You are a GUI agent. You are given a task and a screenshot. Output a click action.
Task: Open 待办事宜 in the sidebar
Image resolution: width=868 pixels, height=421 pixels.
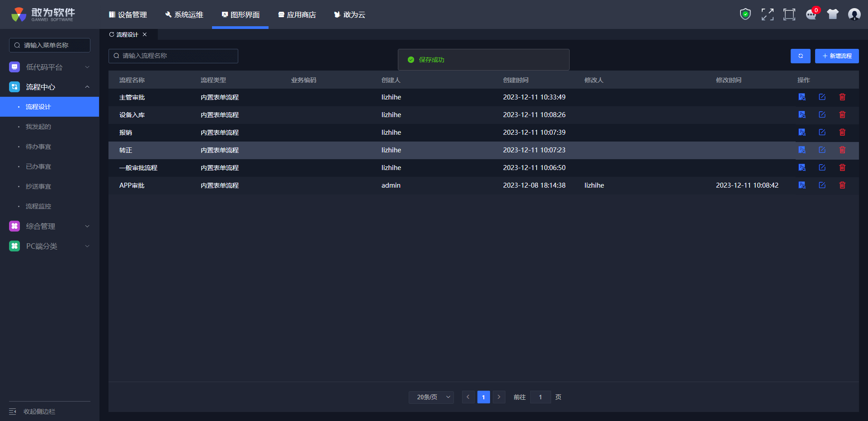[x=38, y=147]
